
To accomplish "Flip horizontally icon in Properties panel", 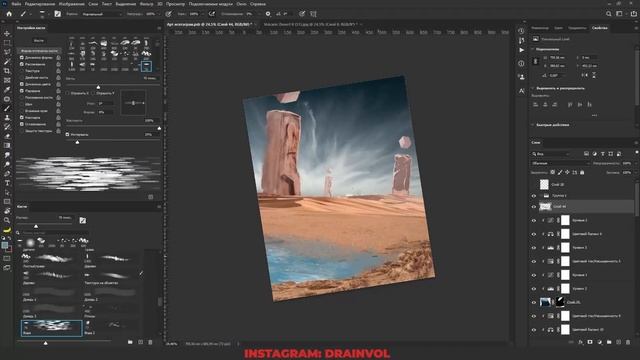I will [585, 75].
